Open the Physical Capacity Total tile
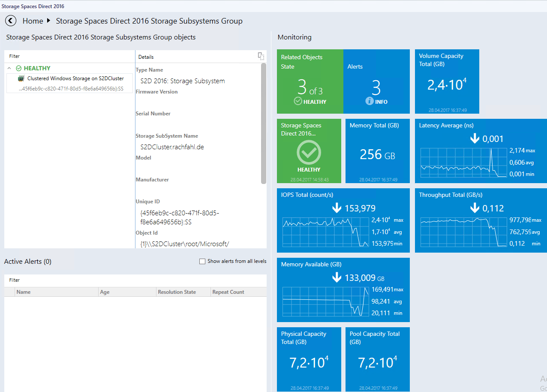This screenshot has height=392, width=547. (x=309, y=359)
